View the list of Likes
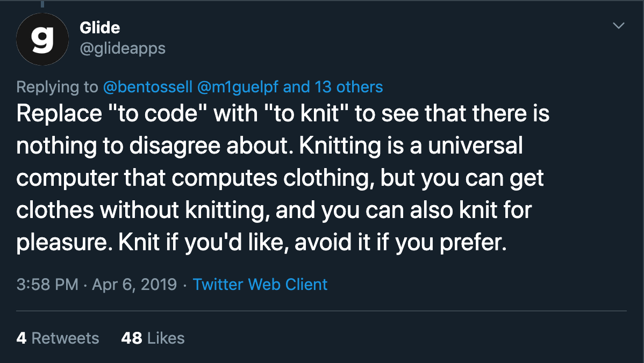Image resolution: width=644 pixels, height=363 pixels. click(166, 338)
